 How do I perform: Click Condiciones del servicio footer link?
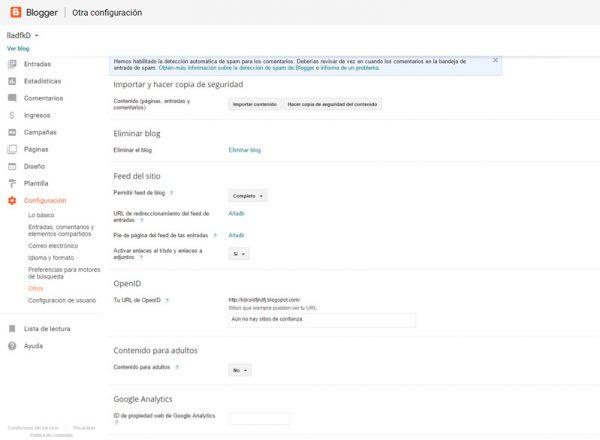pyautogui.click(x=33, y=428)
